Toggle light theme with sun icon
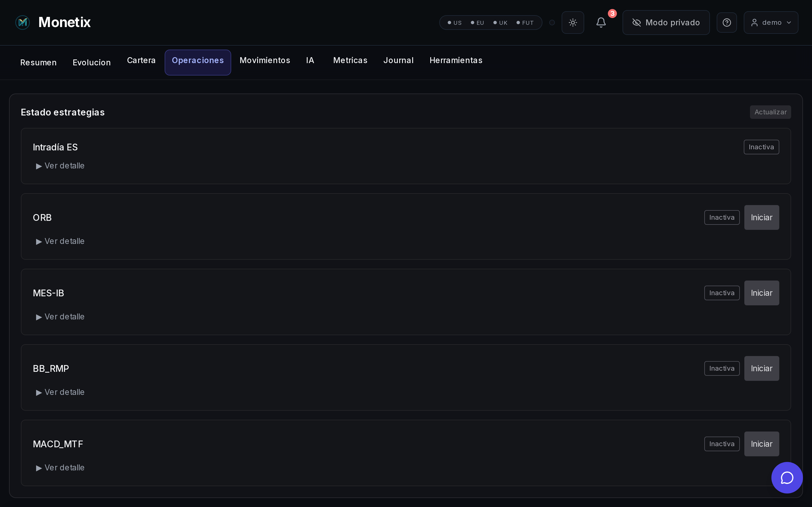Screen dimensions: 812x507 [x=573, y=23]
